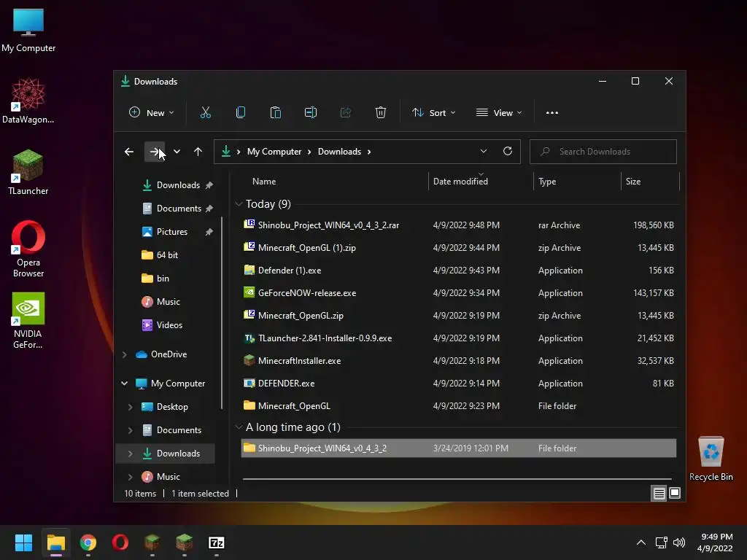Click the Search Downloads field
The height and width of the screenshot is (560, 747).
603,152
